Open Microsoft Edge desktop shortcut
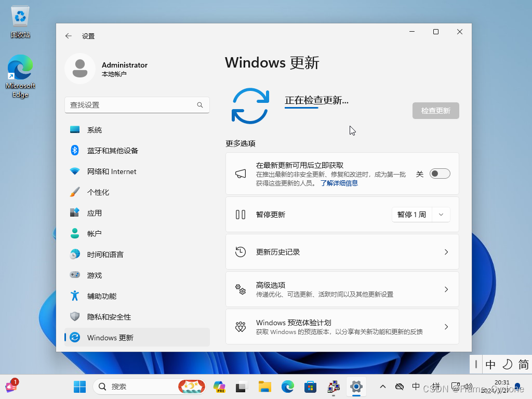 coord(20,76)
